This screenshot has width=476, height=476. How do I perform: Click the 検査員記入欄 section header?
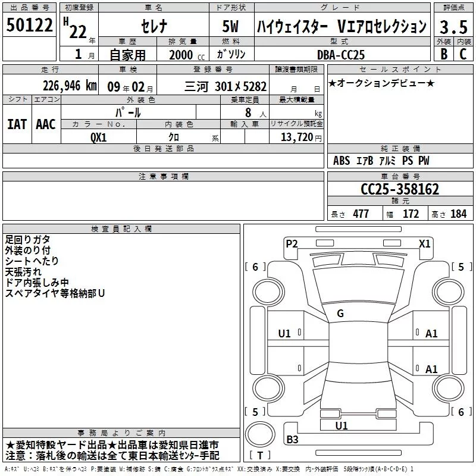[x=121, y=229]
